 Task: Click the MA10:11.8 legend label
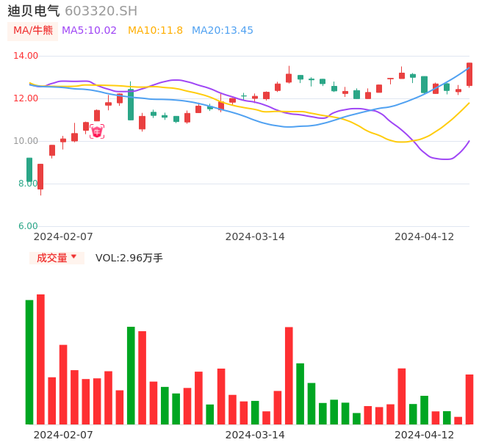155,30
